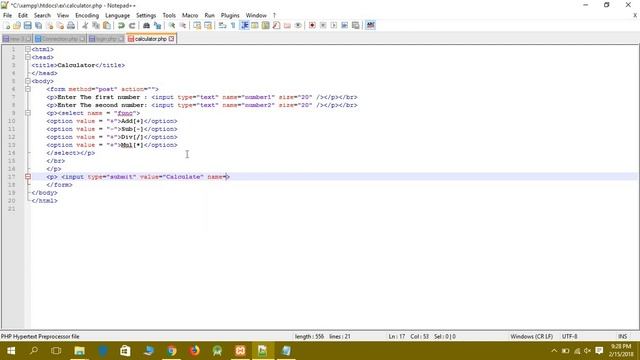Screen dimensions: 640x360
Task: Click UTF-8 encoding in status bar
Action: click(569, 336)
